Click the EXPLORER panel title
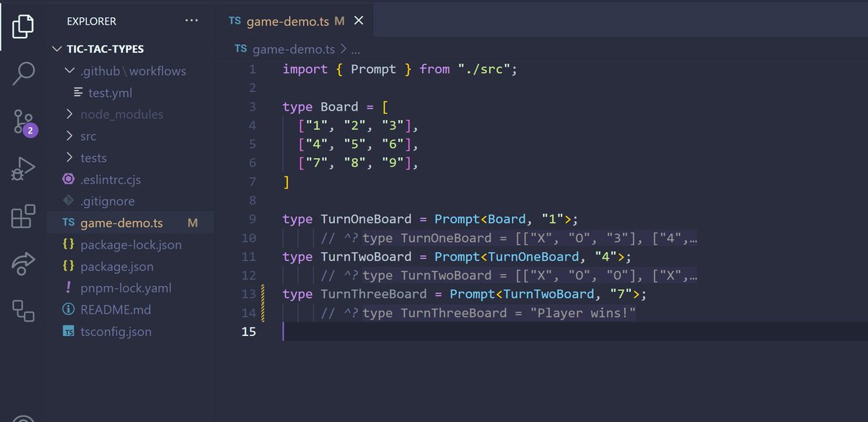The height and width of the screenshot is (422, 868). pyautogui.click(x=91, y=21)
